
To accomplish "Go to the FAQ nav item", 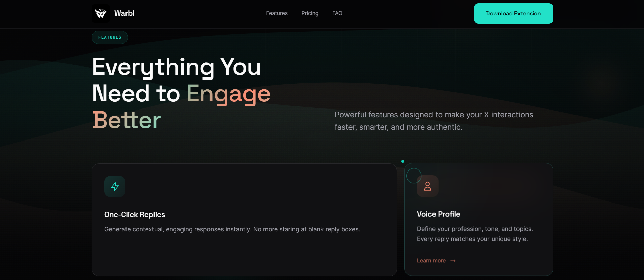I will (x=337, y=13).
